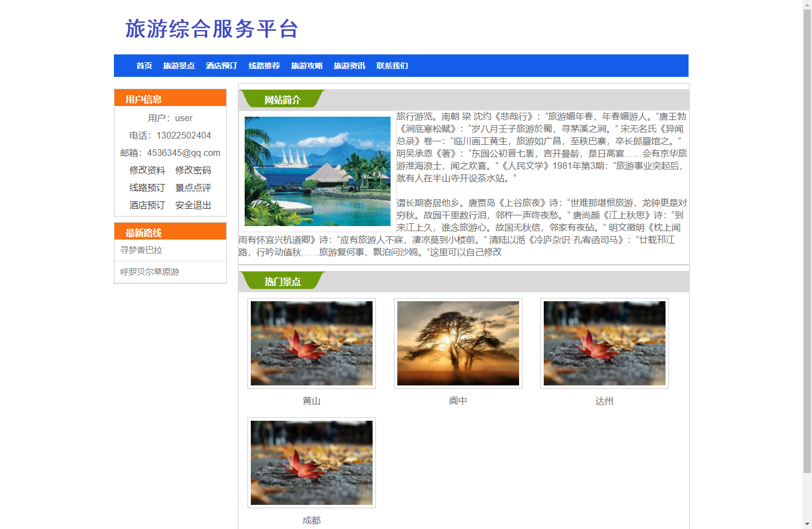
Task: Open the 旅游资讯 navigation item
Action: [348, 66]
